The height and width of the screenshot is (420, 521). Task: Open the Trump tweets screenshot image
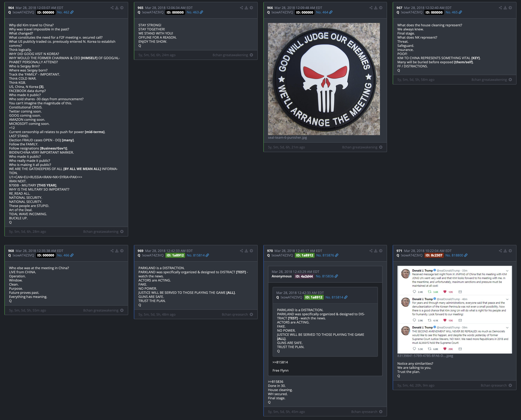tap(455, 310)
